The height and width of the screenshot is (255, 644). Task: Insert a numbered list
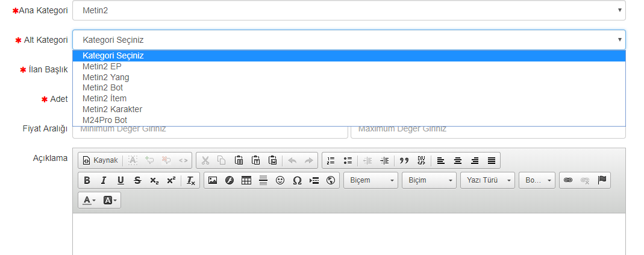330,160
